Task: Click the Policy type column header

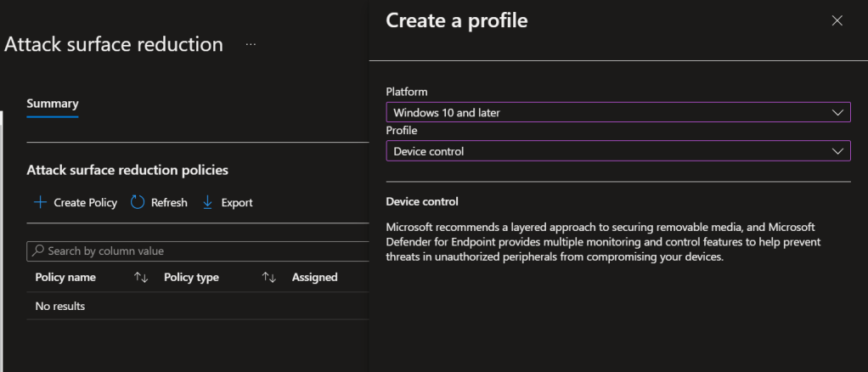Action: (191, 278)
